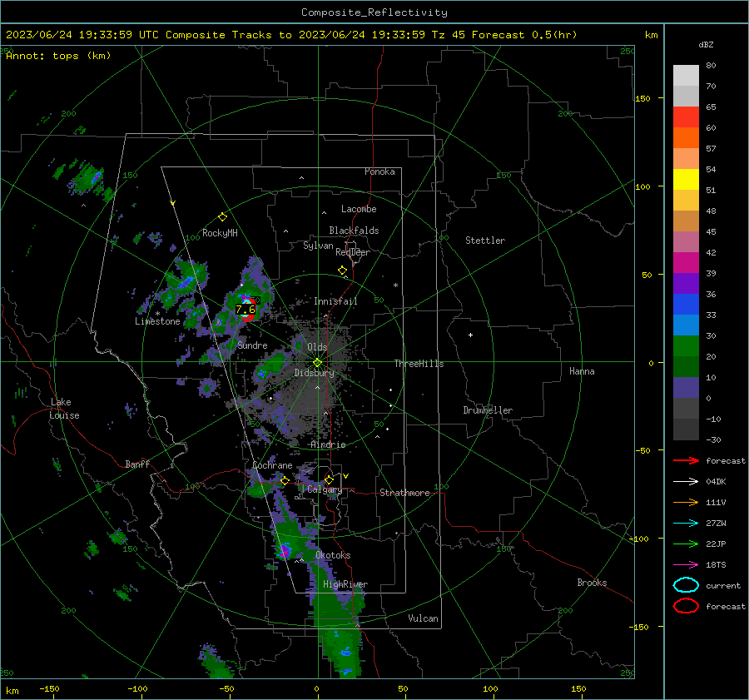Click the white 04DK arrow legend icon
749x700 pixels.
point(686,481)
